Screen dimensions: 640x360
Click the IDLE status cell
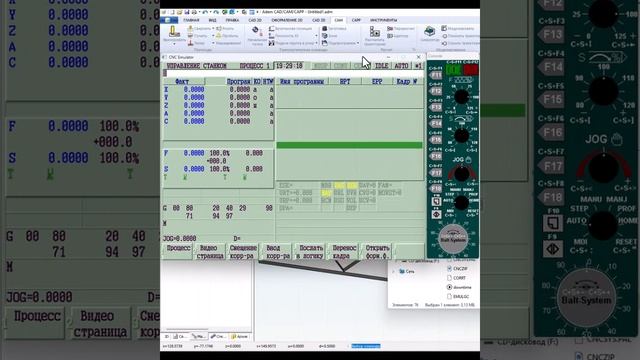pyautogui.click(x=382, y=66)
